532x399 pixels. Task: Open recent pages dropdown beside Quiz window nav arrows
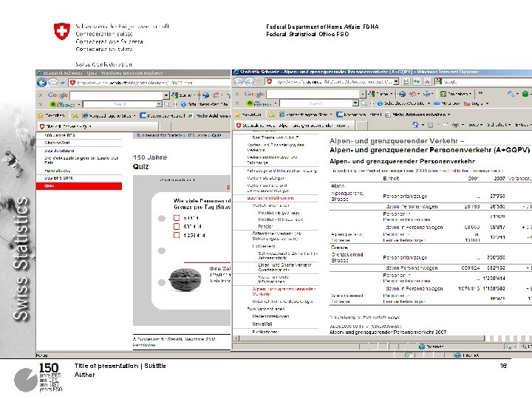[62, 83]
